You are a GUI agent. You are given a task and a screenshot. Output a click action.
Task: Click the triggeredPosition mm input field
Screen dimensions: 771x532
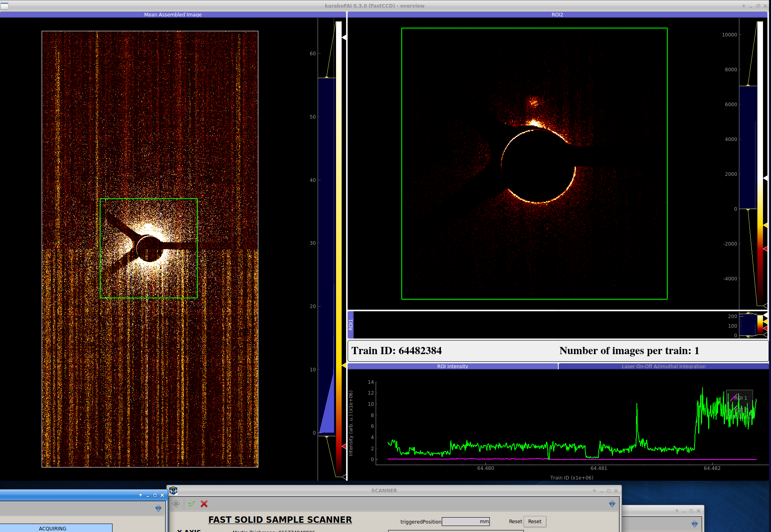point(466,522)
